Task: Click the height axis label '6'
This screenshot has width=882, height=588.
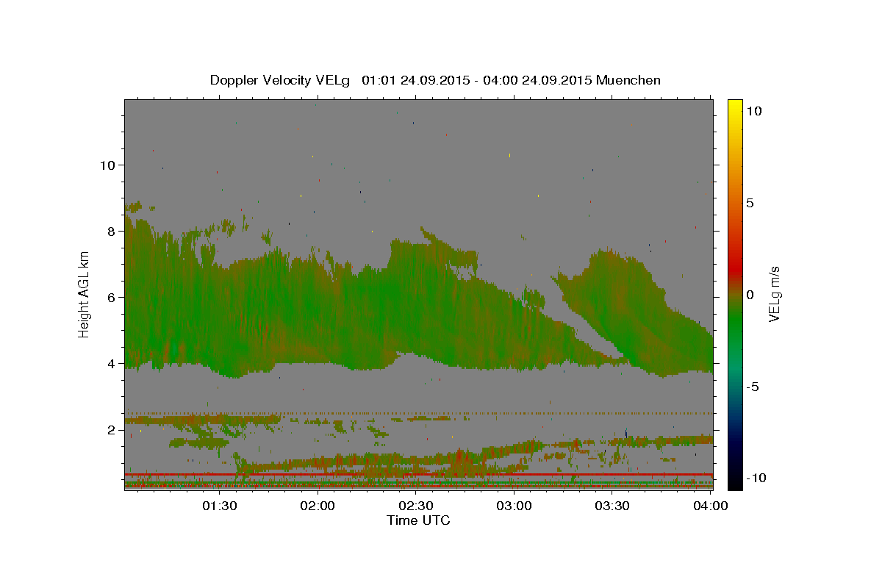Action: (112, 297)
